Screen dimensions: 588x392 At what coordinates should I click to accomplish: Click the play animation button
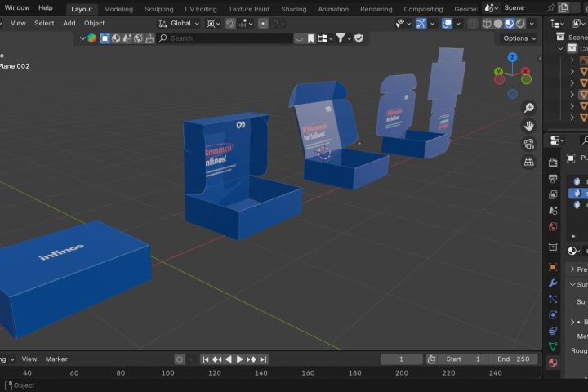tap(239, 359)
